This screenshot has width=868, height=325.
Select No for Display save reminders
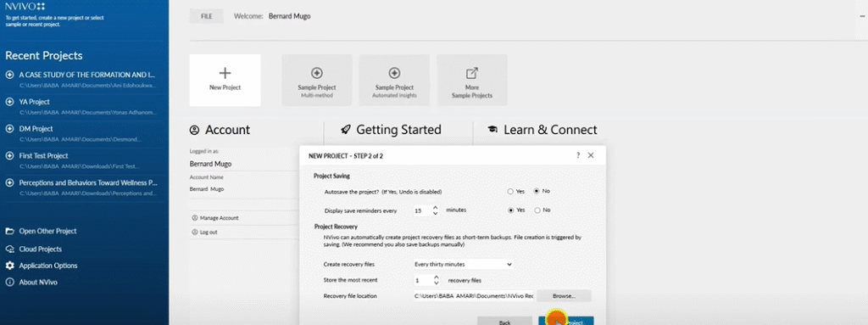pyautogui.click(x=537, y=210)
